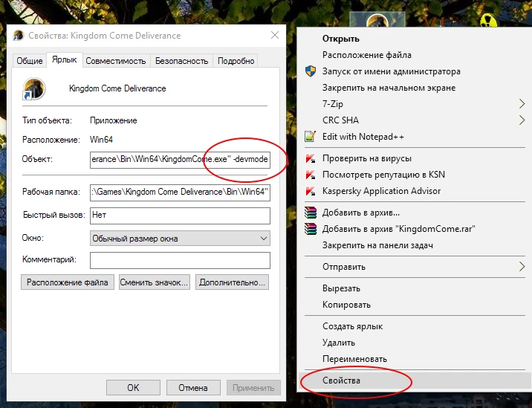The image size is (532, 408).
Task: Click the empty Комментарий field
Action: 180,260
